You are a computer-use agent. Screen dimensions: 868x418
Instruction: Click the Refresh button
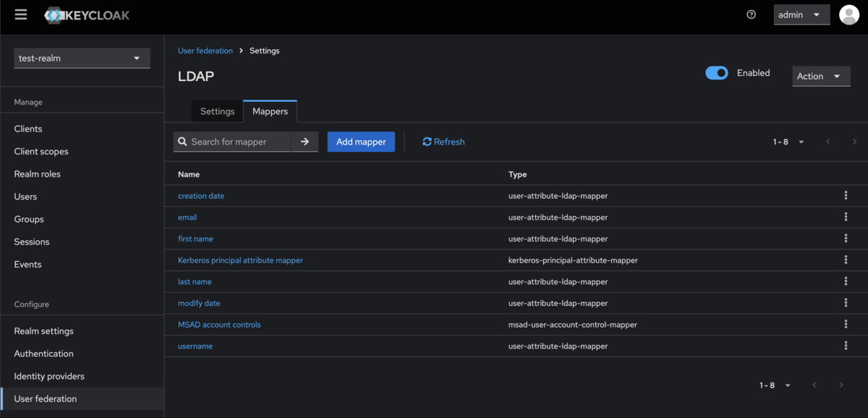click(x=443, y=142)
